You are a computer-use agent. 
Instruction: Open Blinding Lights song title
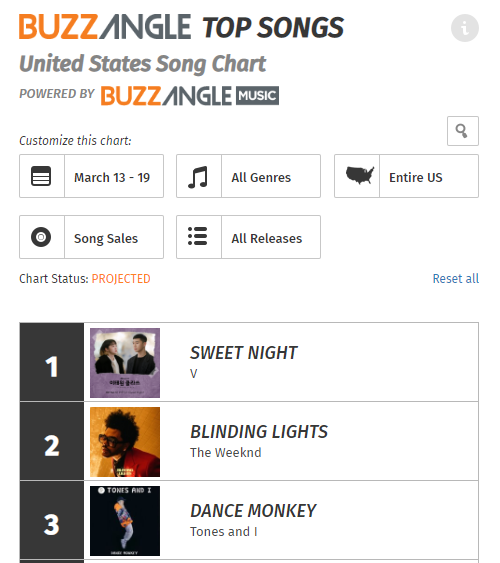click(x=259, y=432)
